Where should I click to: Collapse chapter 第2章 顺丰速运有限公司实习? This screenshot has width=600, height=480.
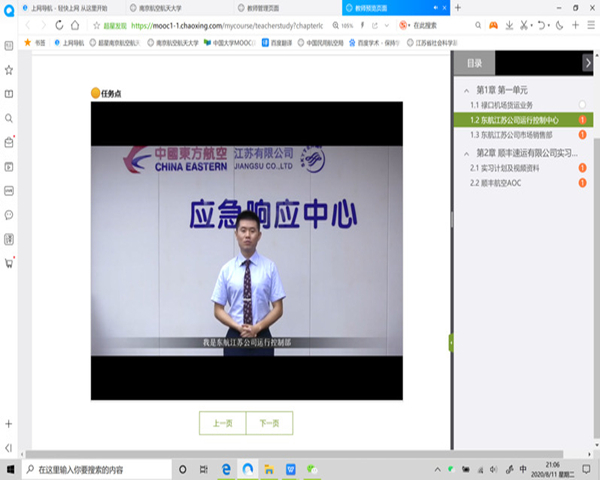coord(467,153)
